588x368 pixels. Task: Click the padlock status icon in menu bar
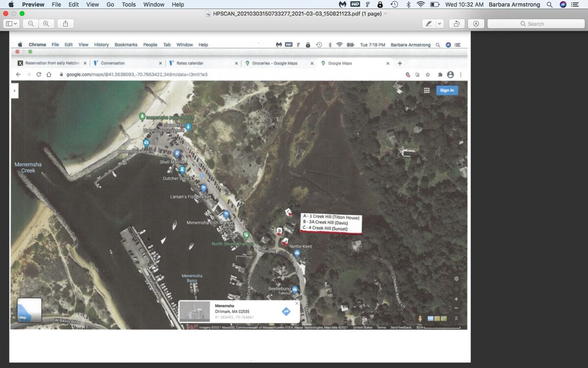[x=380, y=4]
